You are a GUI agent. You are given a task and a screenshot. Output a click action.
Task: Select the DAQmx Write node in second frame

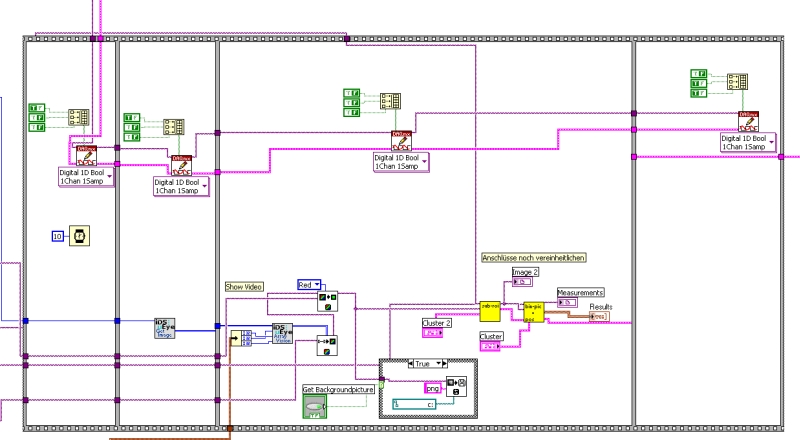coord(182,165)
